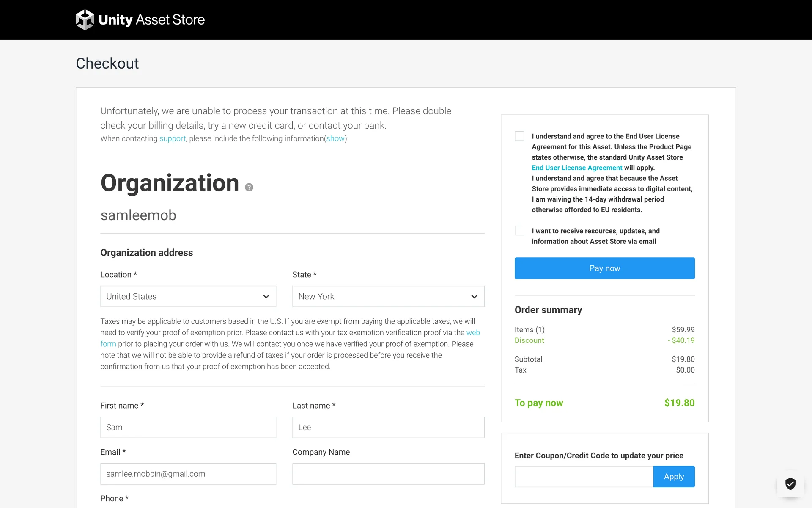Image resolution: width=812 pixels, height=508 pixels.
Task: Click the Apply coupon button
Action: [673, 477]
